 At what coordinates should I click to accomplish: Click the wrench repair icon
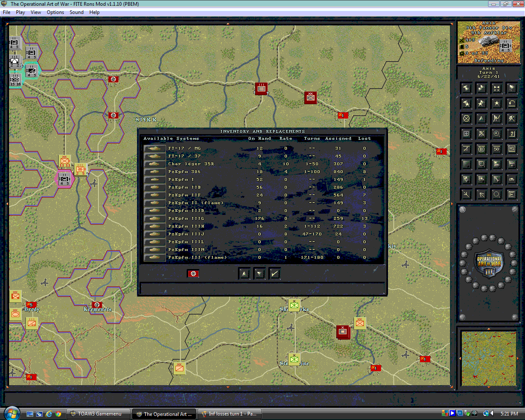(497, 179)
